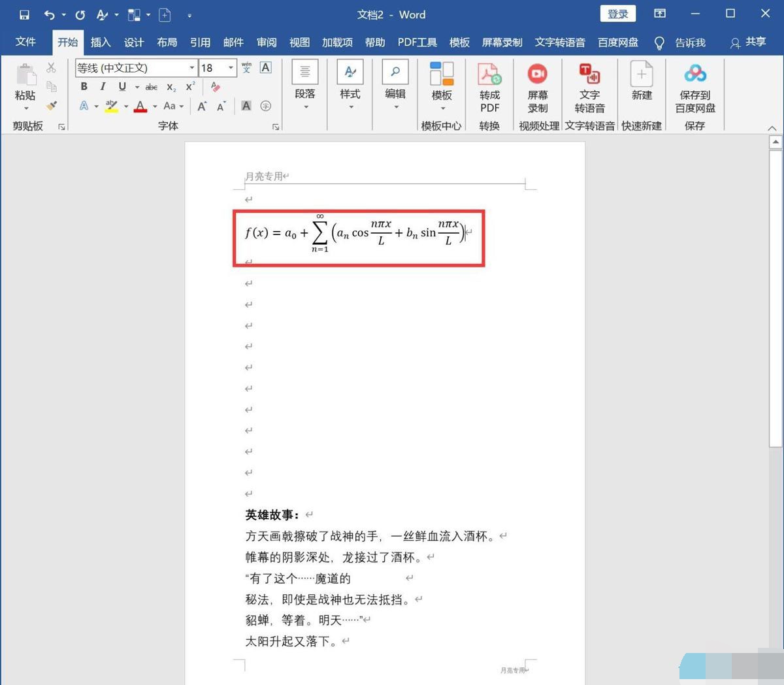Switch to the Insert (插入) tab
The height and width of the screenshot is (685, 784).
point(100,42)
